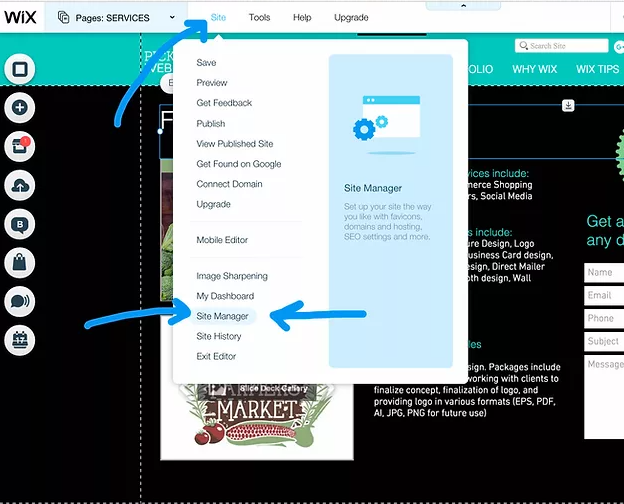Select the Market logo gallery image
This screenshot has width=624, height=504.
coord(257,421)
